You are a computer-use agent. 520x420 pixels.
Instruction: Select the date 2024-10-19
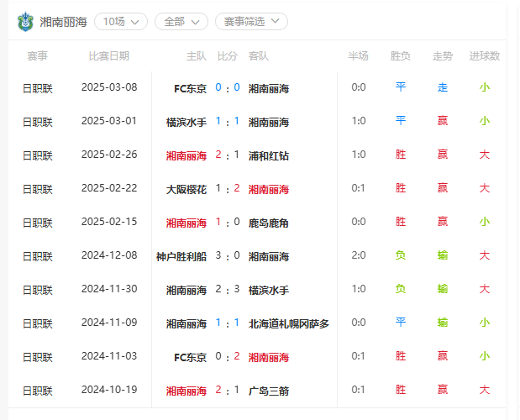click(109, 390)
